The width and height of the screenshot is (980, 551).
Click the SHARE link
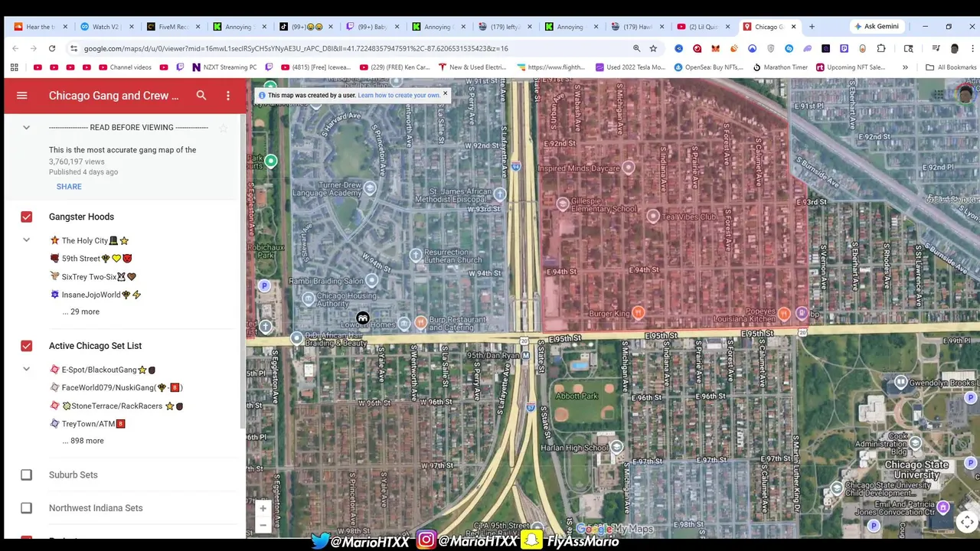(69, 187)
